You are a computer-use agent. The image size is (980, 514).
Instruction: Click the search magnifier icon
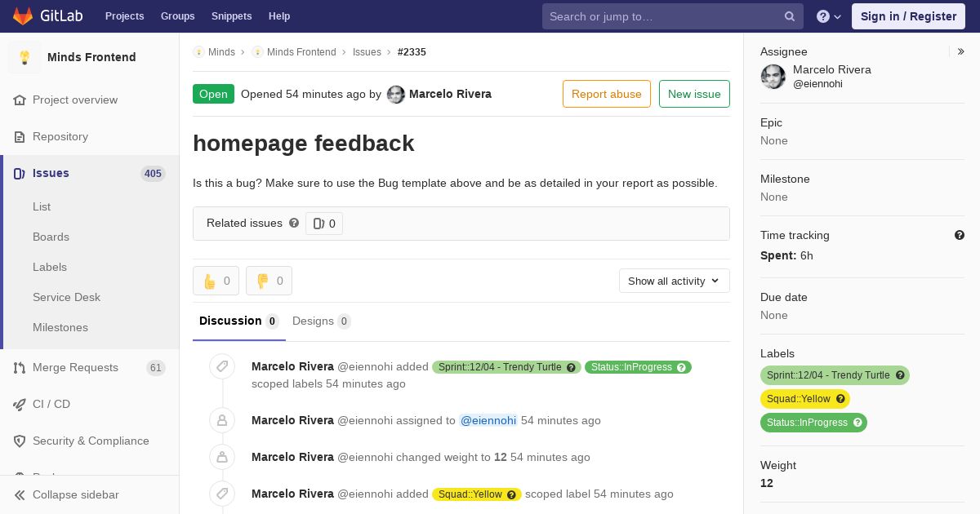pyautogui.click(x=790, y=16)
